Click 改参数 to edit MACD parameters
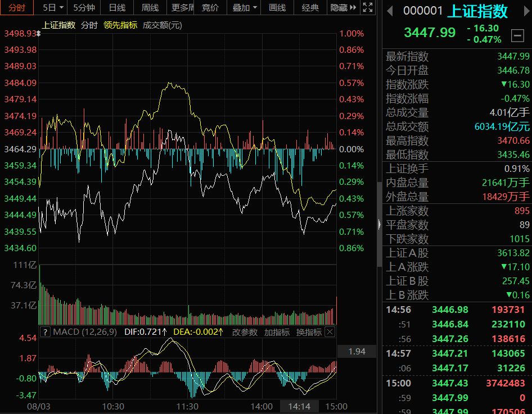This screenshot has width=532, height=414. [x=245, y=332]
